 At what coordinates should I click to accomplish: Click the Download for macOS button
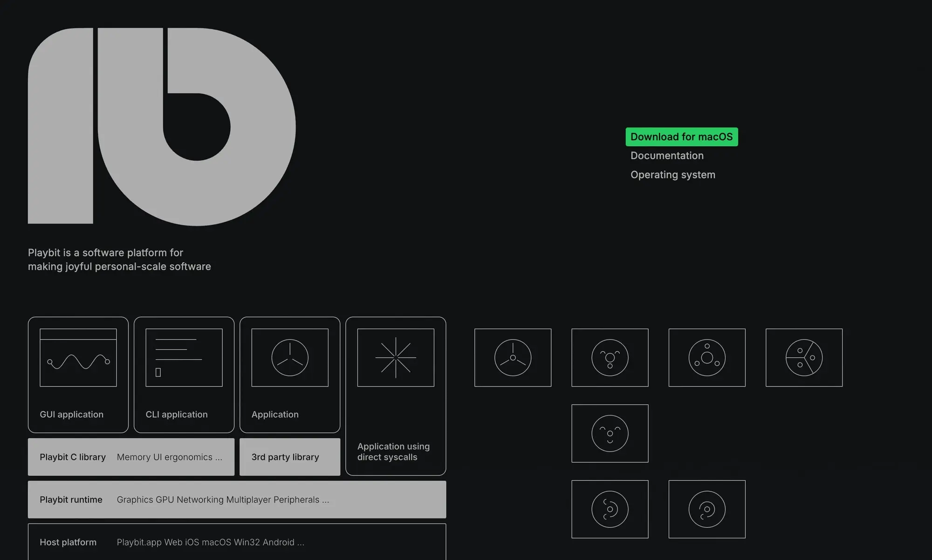tap(681, 137)
